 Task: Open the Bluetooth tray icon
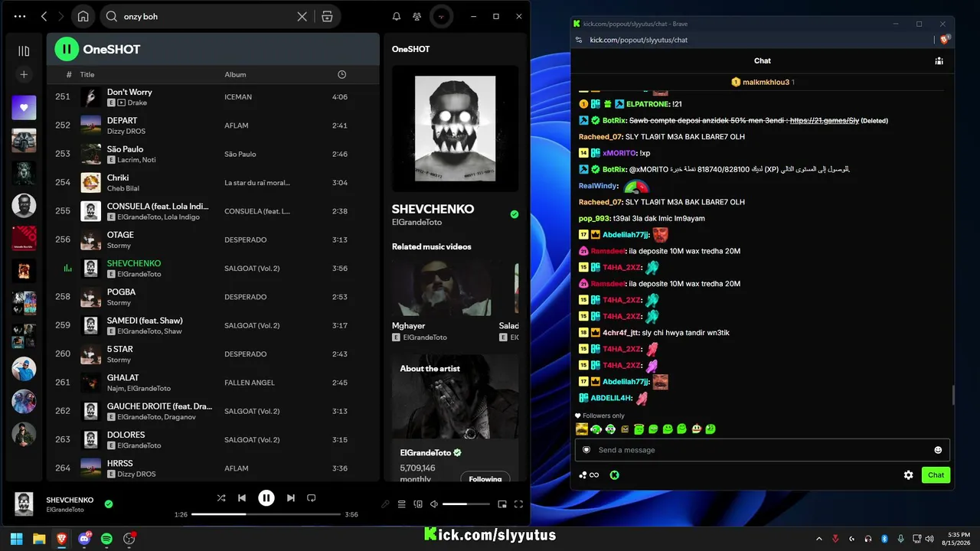click(884, 539)
